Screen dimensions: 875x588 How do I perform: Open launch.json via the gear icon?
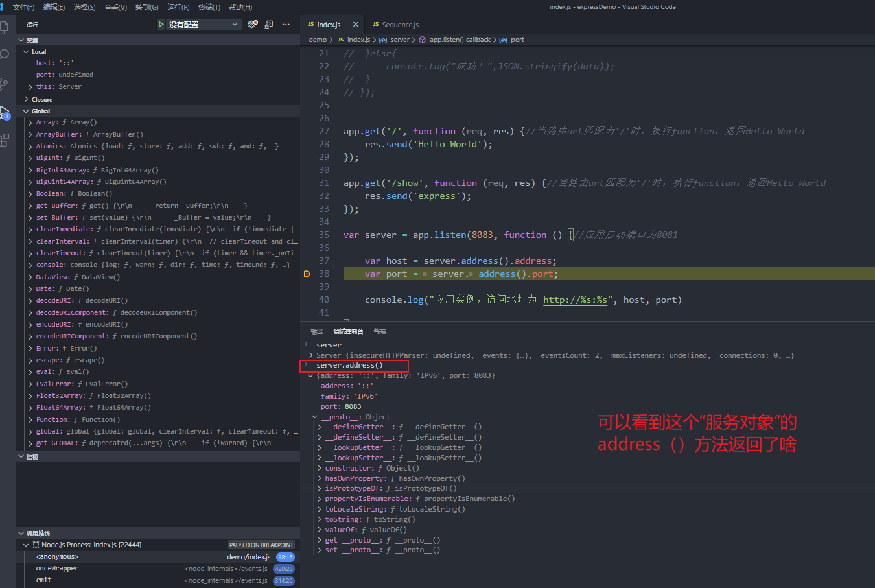point(252,25)
